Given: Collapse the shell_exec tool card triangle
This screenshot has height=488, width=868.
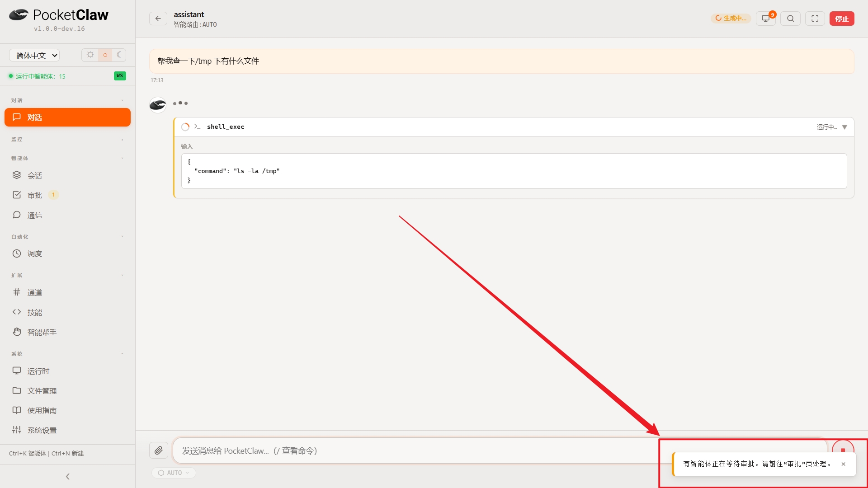Looking at the screenshot, I should coord(844,127).
